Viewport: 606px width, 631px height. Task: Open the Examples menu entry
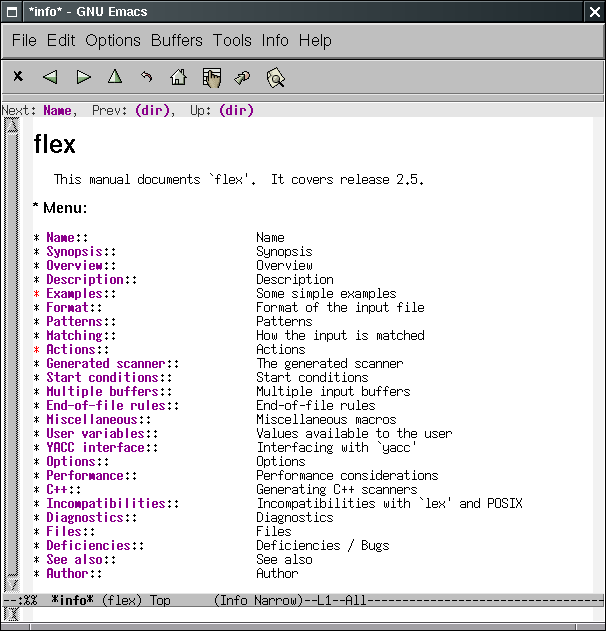74,294
